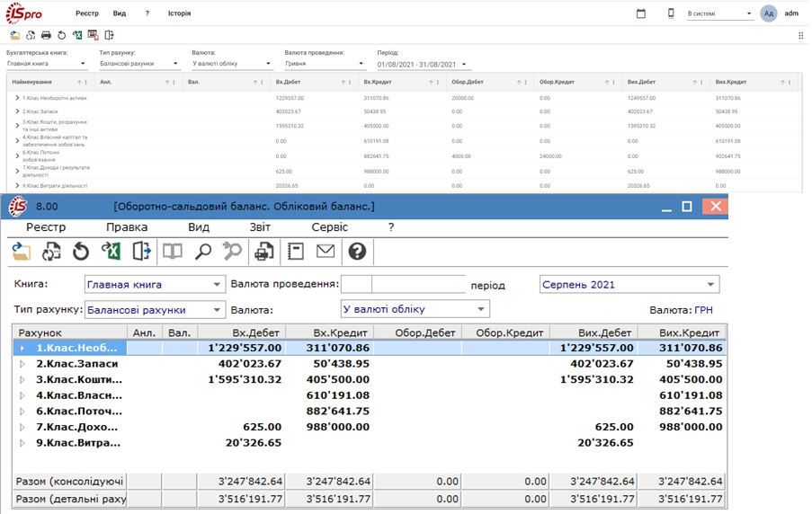Click Вх.Кредит column header in desktop table

pos(329,332)
